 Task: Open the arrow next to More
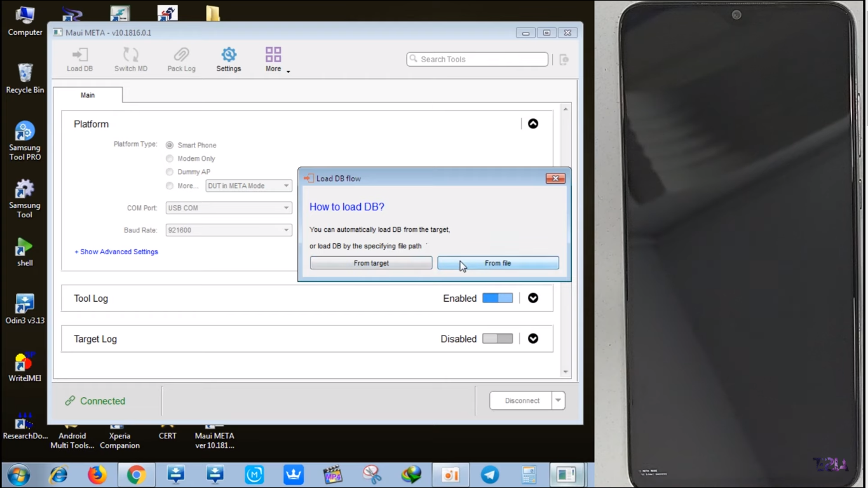coord(288,71)
